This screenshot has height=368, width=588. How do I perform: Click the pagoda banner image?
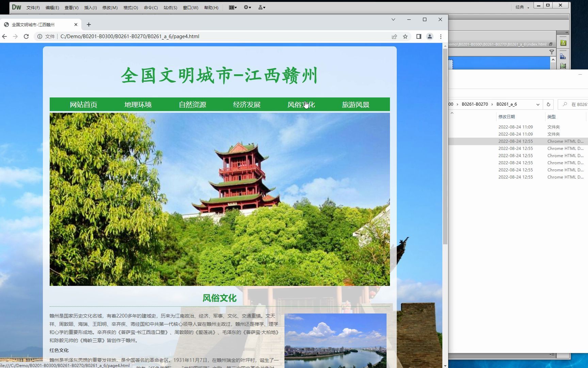(220, 199)
